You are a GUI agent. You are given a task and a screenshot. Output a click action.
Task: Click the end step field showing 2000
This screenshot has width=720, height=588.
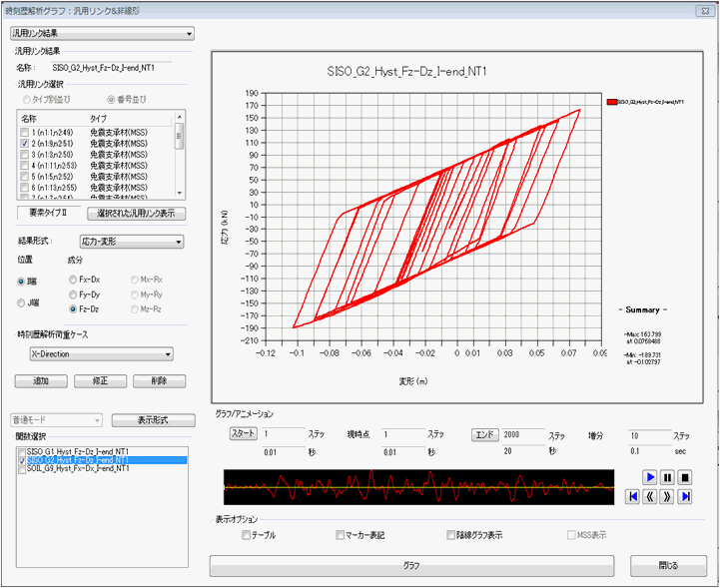[x=522, y=434]
